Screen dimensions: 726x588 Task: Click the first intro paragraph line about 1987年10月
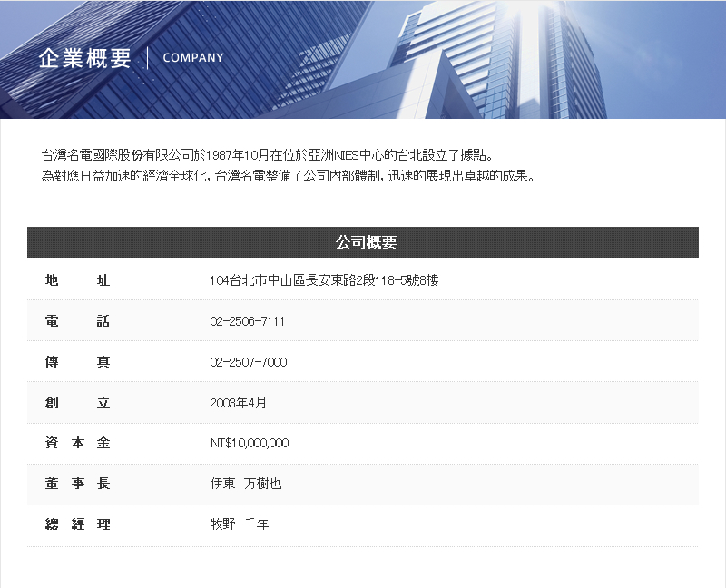[271, 154]
